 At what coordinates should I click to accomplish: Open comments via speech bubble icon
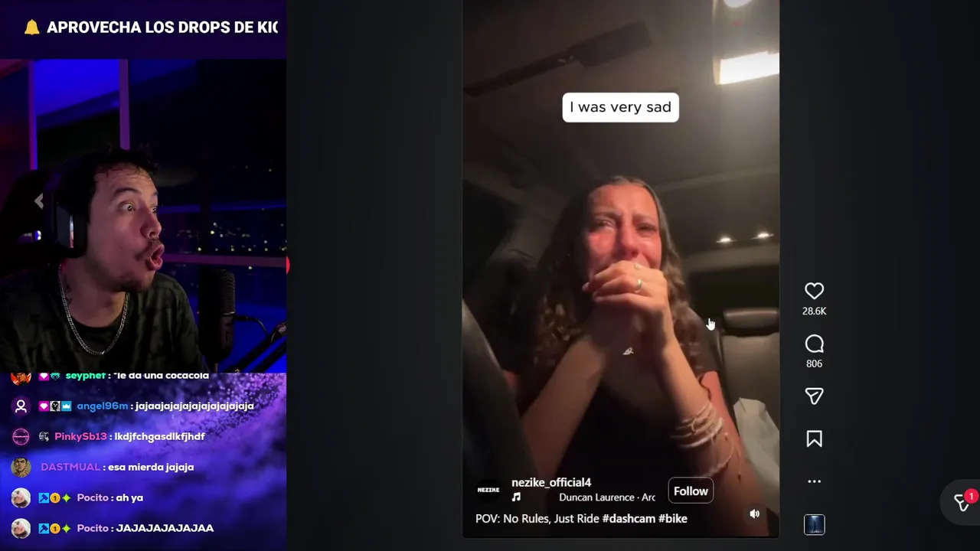pyautogui.click(x=814, y=344)
